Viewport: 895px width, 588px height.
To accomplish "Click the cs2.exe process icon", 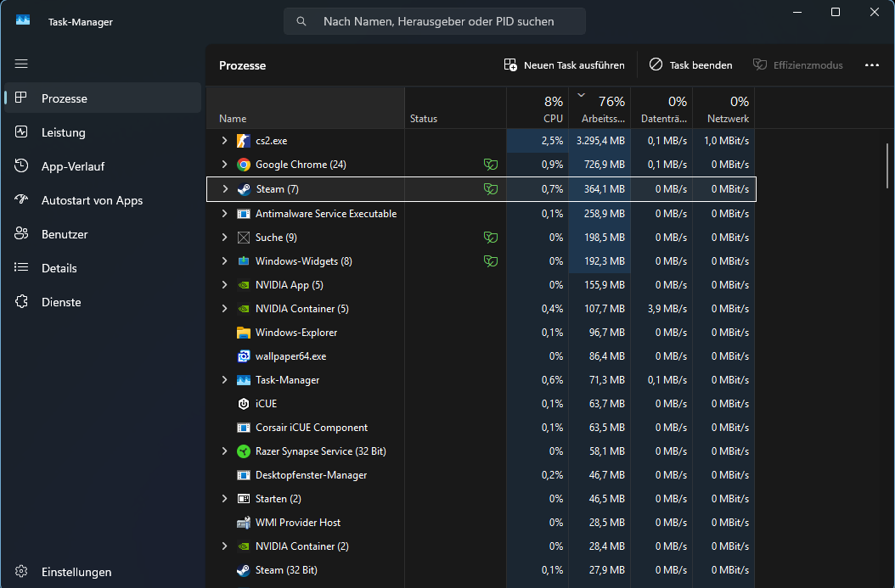I will (x=244, y=141).
